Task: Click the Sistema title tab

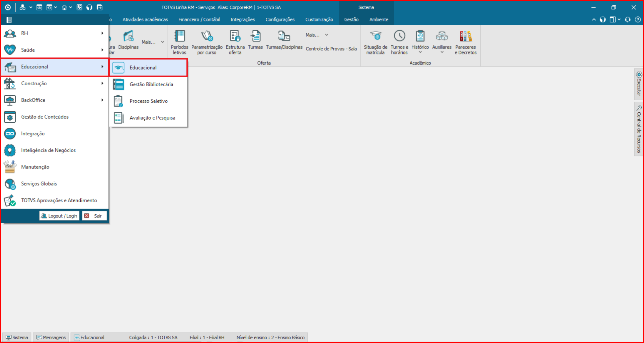Action: (x=366, y=7)
